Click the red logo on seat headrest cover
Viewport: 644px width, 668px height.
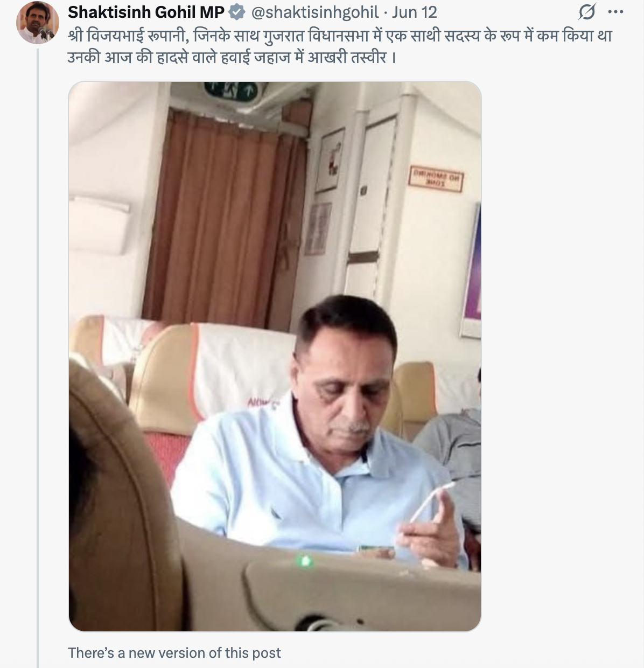tap(263, 402)
